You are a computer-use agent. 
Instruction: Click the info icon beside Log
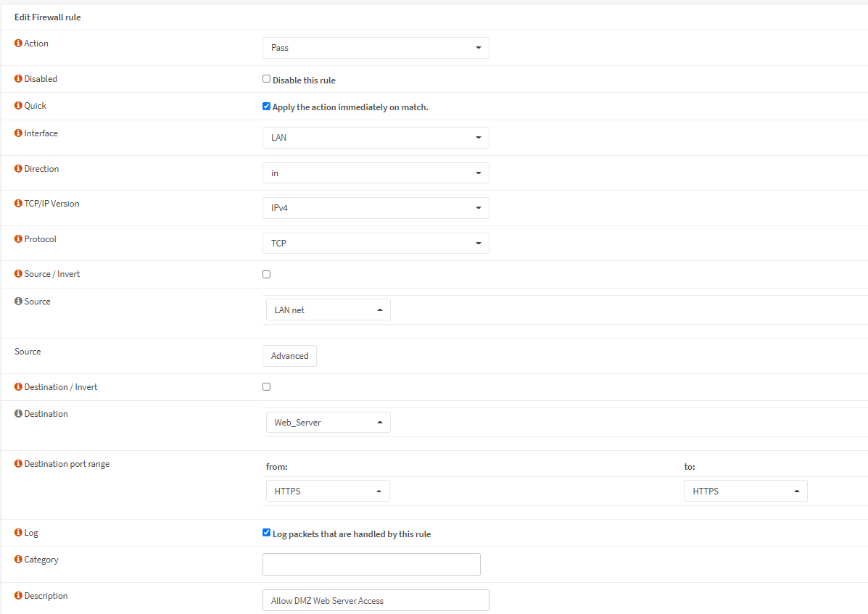coord(18,533)
